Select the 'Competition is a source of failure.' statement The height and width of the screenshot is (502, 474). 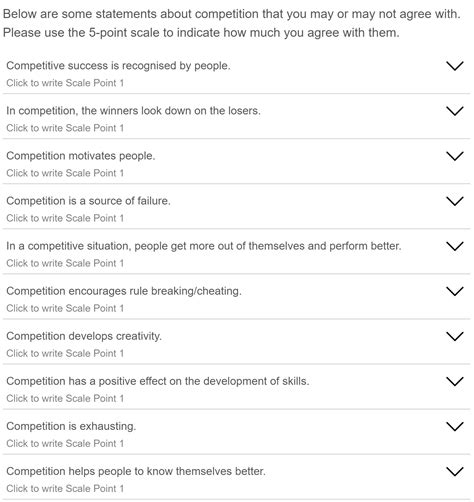click(x=88, y=201)
